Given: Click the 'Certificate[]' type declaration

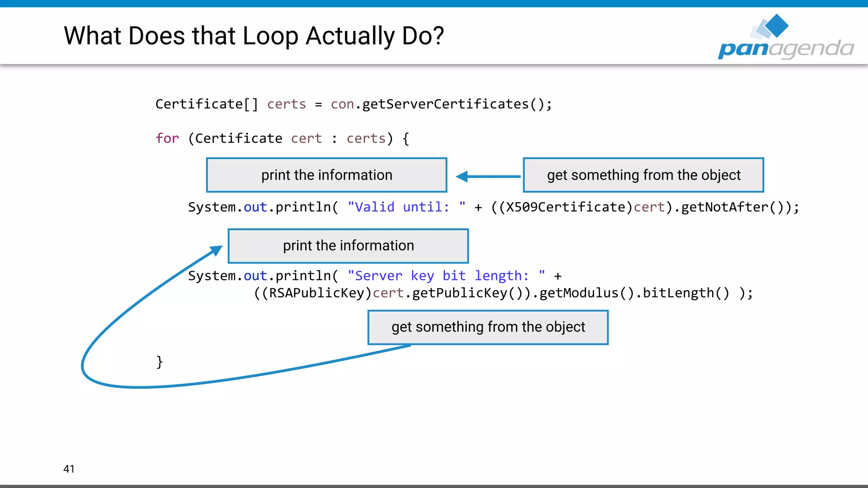Looking at the screenshot, I should 206,104.
